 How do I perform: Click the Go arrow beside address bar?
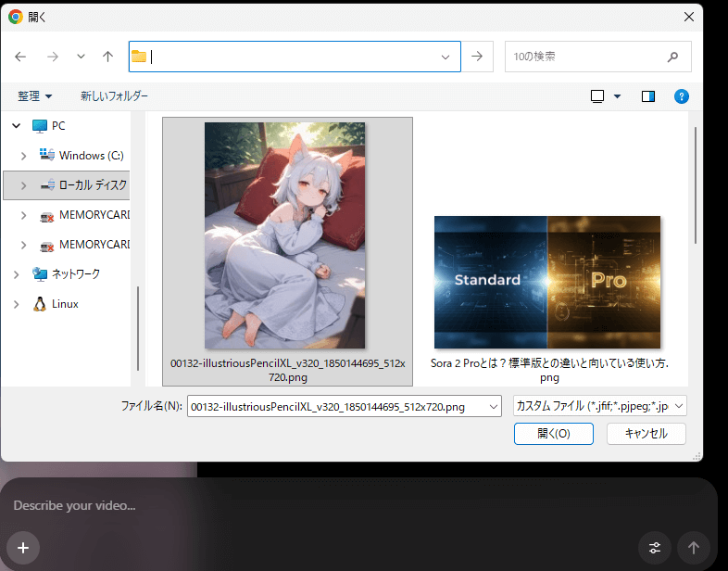click(477, 57)
